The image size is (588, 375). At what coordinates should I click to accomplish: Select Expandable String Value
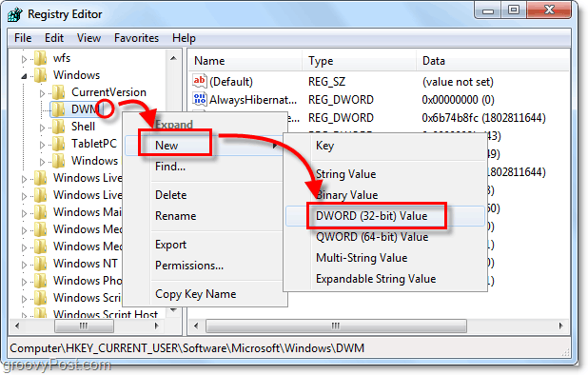click(385, 279)
